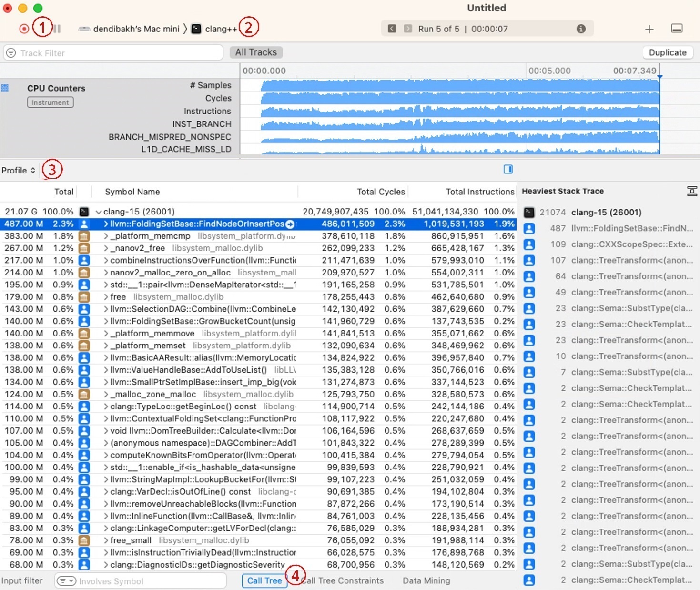Expand the _platform_memcmp symbol row
This screenshot has height=590, width=700.
105,236
